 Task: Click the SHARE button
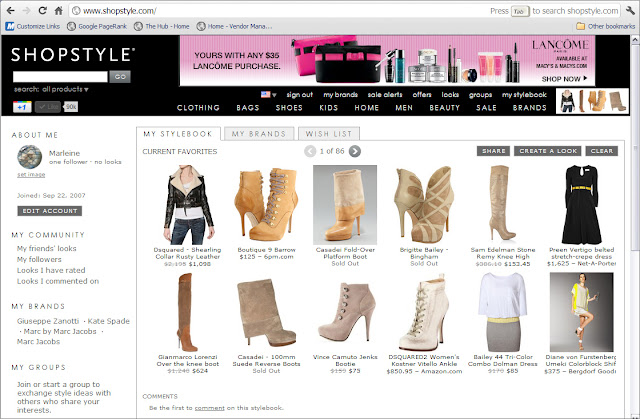[x=493, y=151]
